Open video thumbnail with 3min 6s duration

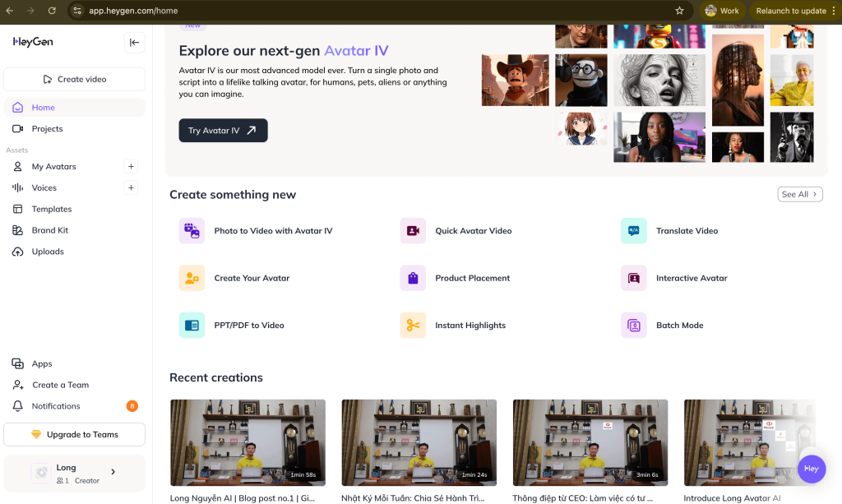point(590,442)
